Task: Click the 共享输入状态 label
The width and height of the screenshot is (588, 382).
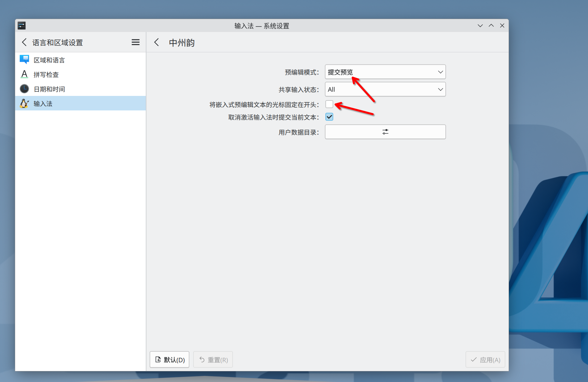Action: click(x=299, y=90)
